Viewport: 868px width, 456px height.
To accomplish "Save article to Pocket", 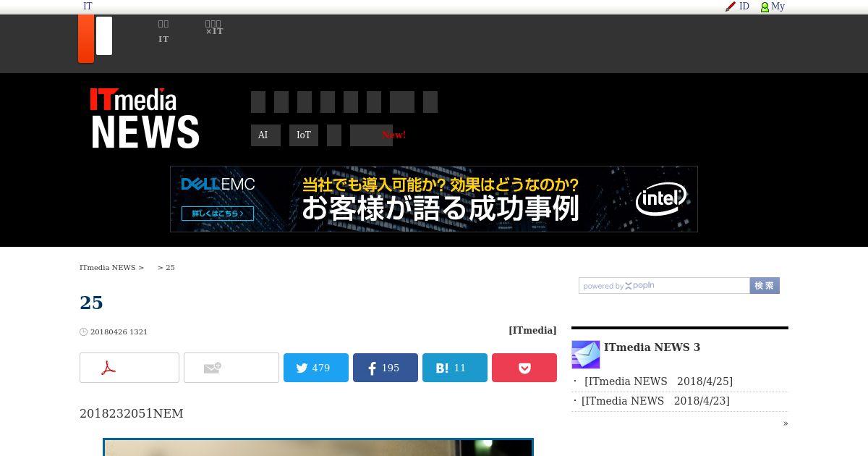I will tap(524, 368).
